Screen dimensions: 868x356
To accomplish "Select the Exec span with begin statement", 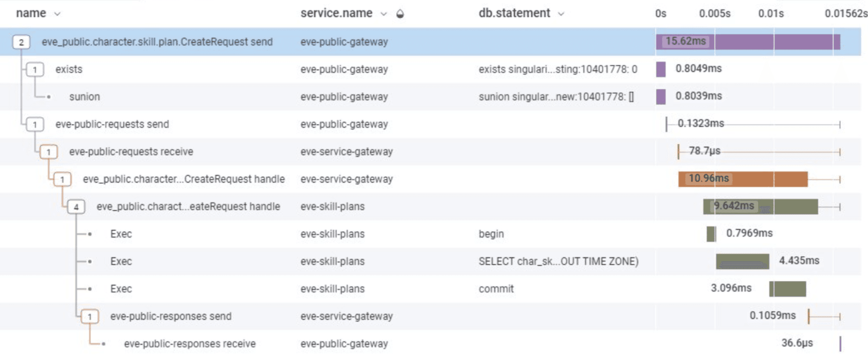I will click(x=121, y=234).
